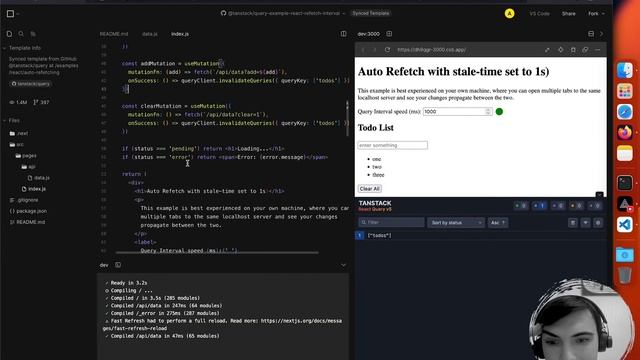Click the clear cache icon in devtools
Screen dimensions: 640x360
click(x=573, y=223)
